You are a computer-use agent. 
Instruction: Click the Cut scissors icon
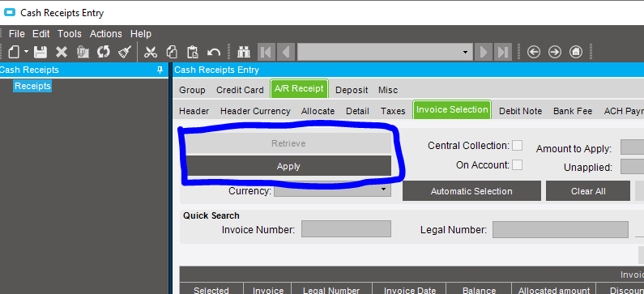151,52
